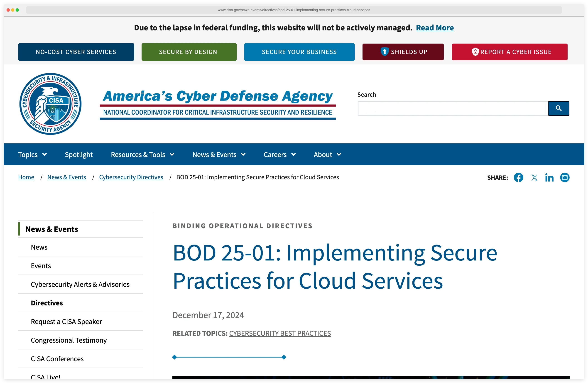The image size is (588, 383).
Task: Click the search magnifier icon
Action: coord(559,108)
